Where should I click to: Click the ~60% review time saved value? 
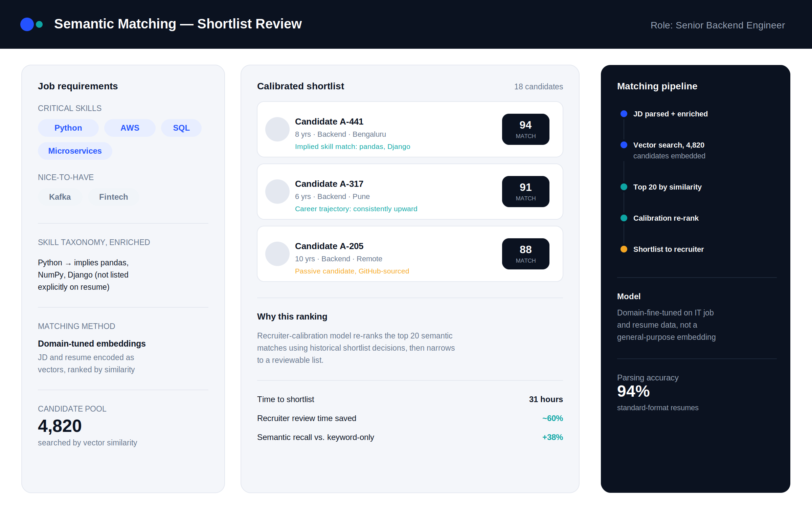552,418
